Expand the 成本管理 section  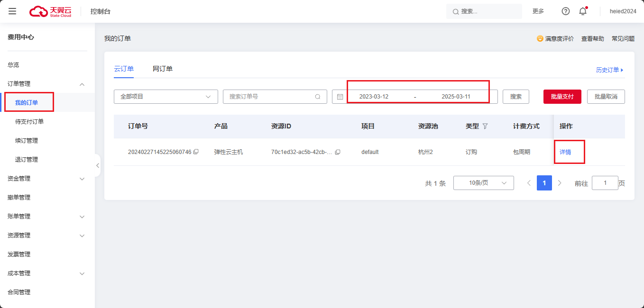(82, 273)
